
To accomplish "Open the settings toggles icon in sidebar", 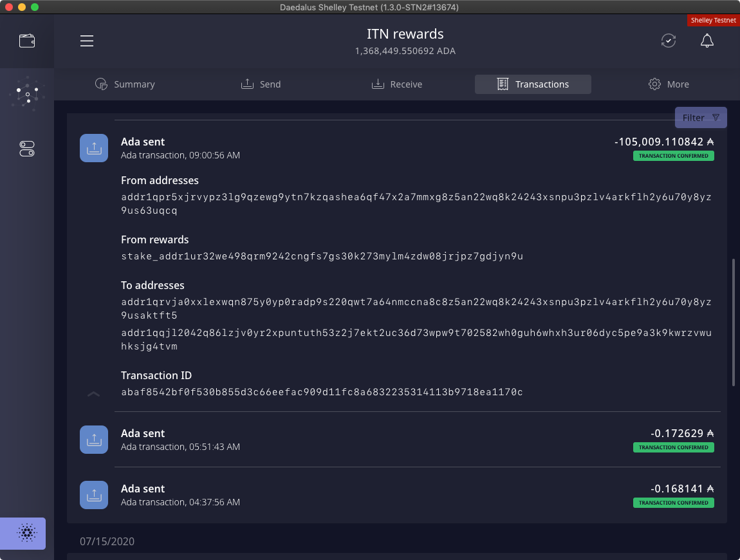I will pos(27,149).
